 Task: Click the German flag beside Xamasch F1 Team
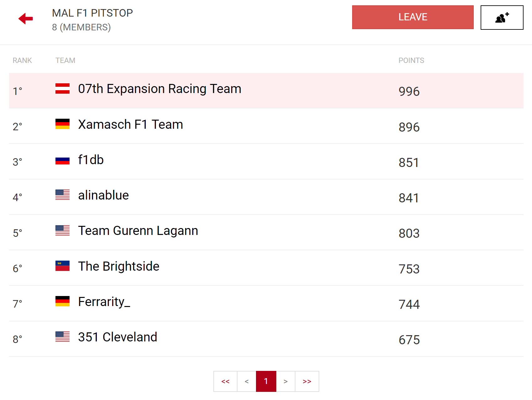[62, 124]
